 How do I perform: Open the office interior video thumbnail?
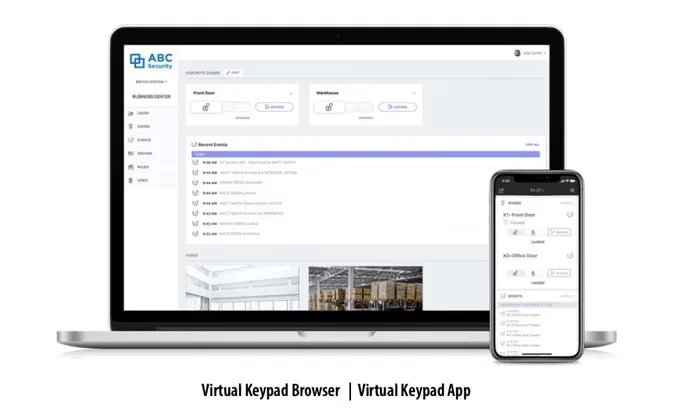[242, 288]
